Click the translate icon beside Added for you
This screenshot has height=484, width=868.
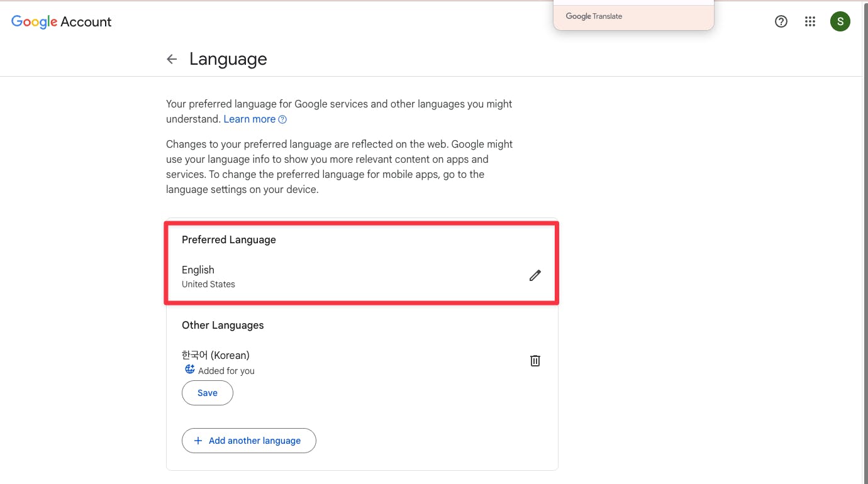click(189, 370)
